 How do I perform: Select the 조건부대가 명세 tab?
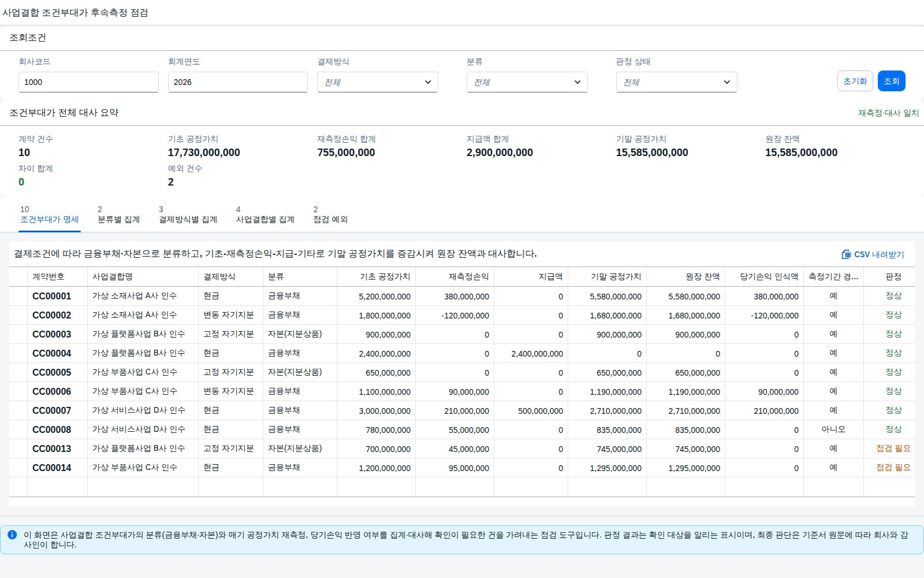(x=50, y=214)
